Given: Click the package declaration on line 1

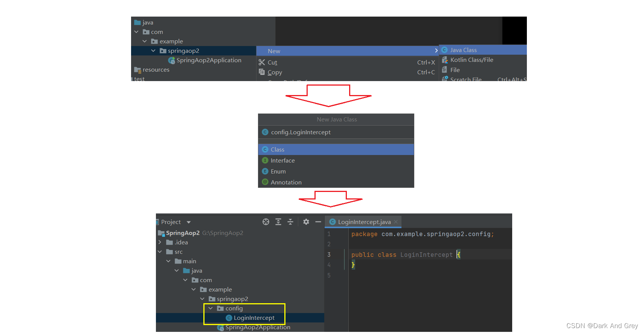Looking at the screenshot, I should tap(423, 234).
